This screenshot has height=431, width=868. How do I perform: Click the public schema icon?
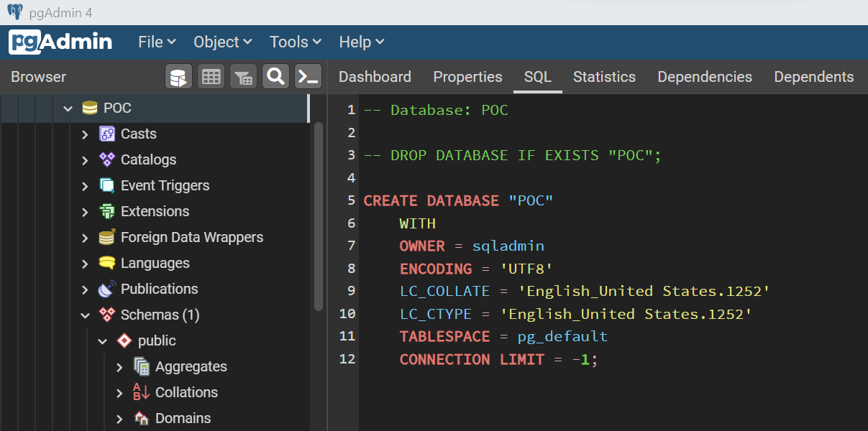click(124, 340)
